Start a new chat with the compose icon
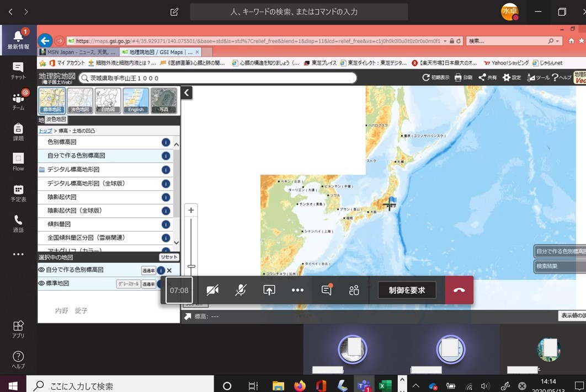The height and width of the screenshot is (392, 586). [174, 12]
